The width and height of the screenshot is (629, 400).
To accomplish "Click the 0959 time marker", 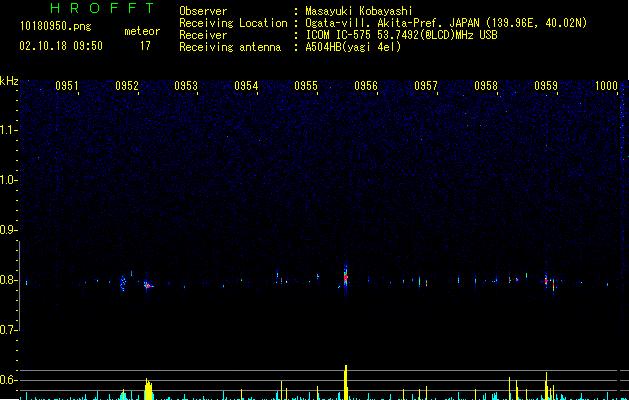I will point(546,86).
